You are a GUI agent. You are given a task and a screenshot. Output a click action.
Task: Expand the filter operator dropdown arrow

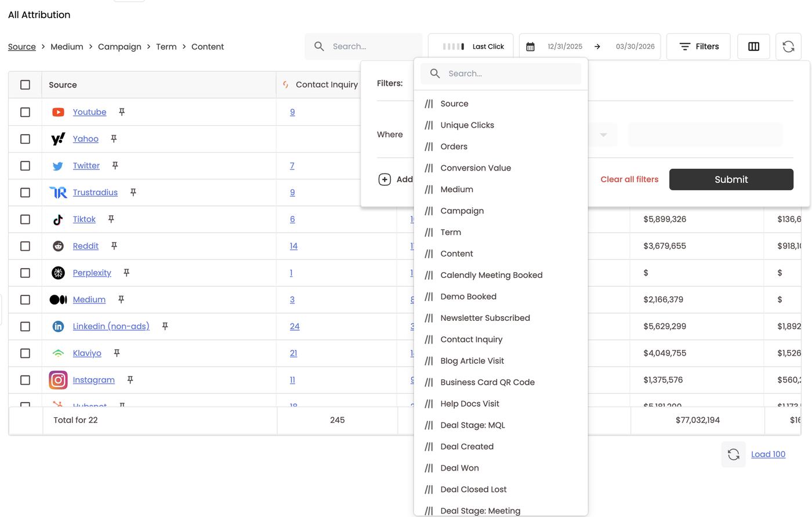tap(603, 135)
